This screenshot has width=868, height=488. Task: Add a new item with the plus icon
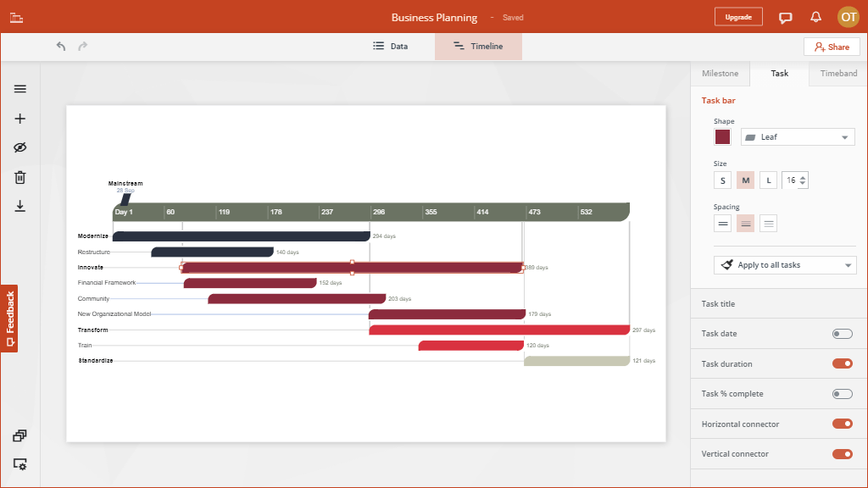pyautogui.click(x=19, y=118)
